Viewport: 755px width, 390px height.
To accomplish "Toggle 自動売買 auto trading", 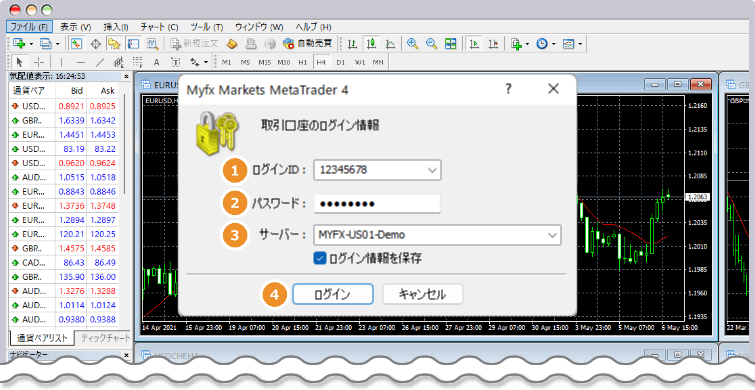I will pos(308,44).
